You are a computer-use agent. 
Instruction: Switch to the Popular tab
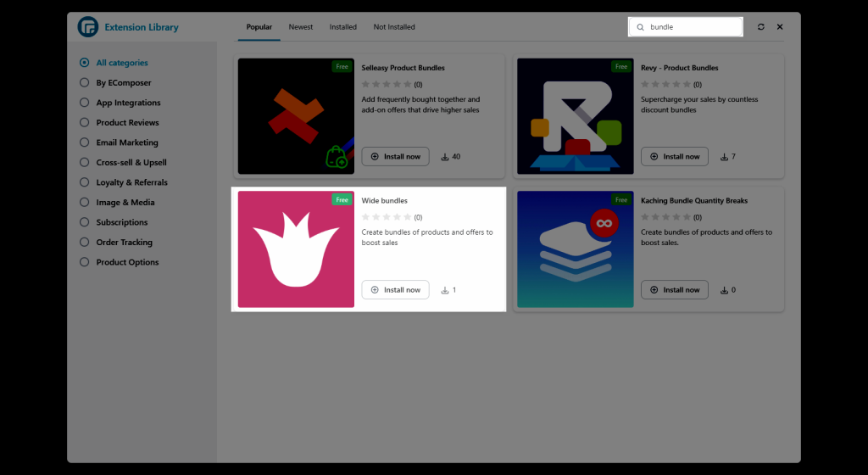point(259,27)
